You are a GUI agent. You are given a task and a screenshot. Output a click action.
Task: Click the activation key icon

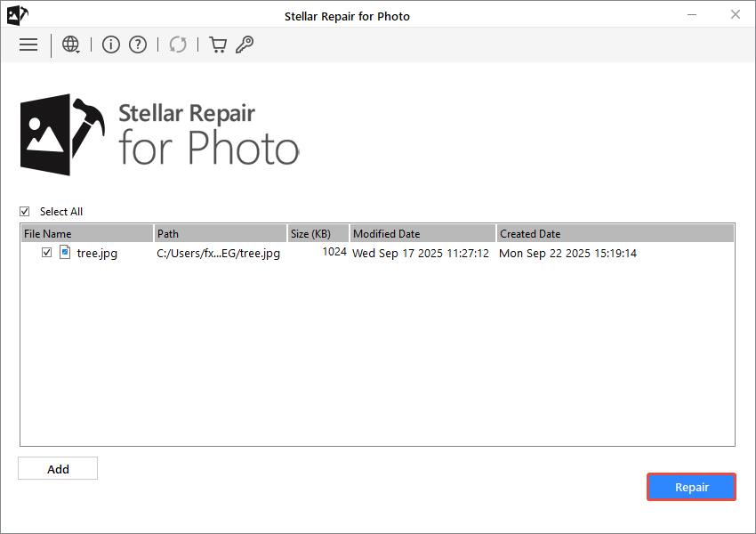coord(244,44)
